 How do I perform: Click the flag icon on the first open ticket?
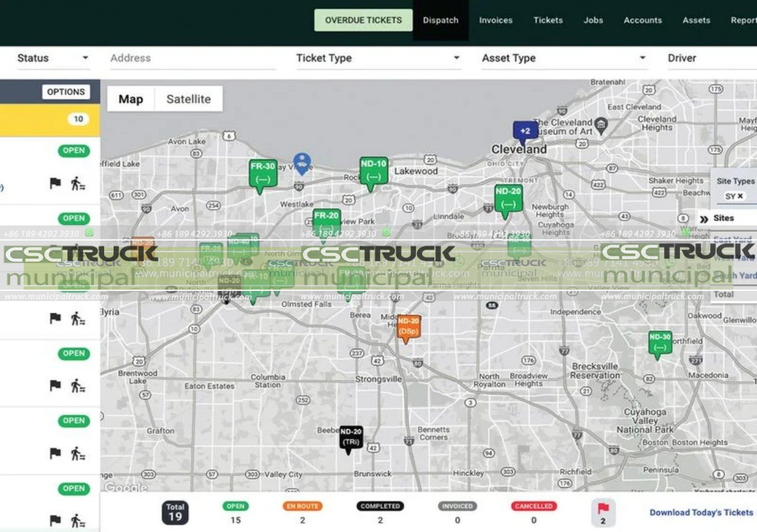pyautogui.click(x=54, y=184)
